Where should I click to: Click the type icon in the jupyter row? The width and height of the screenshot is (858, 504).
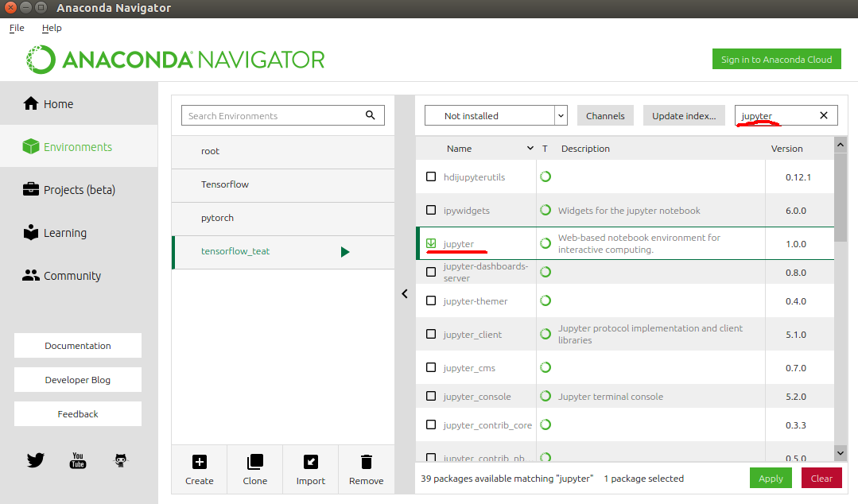click(545, 243)
